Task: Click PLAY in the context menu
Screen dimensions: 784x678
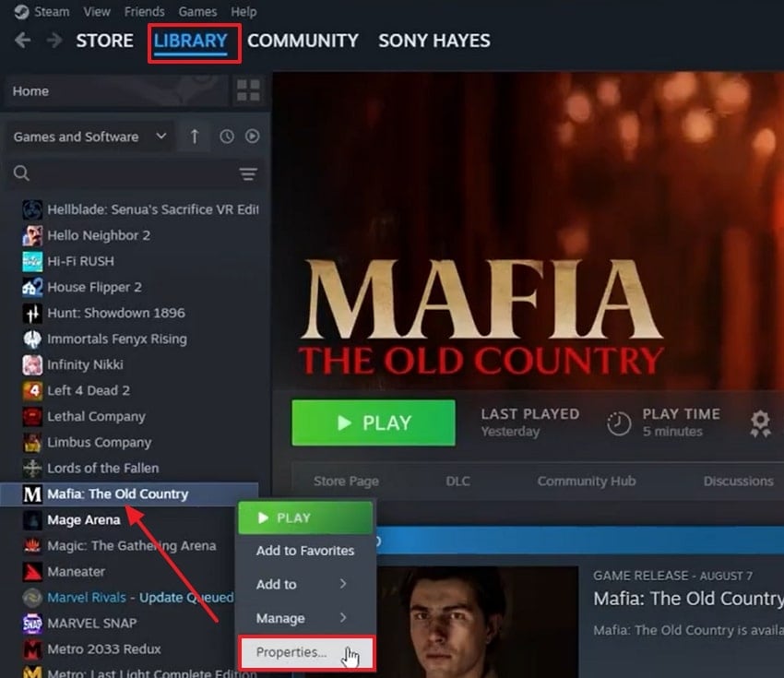Action: click(x=305, y=518)
